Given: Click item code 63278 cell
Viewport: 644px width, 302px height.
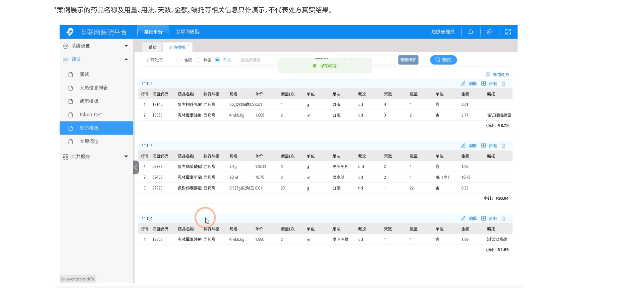Looking at the screenshot, I should pos(157,167).
